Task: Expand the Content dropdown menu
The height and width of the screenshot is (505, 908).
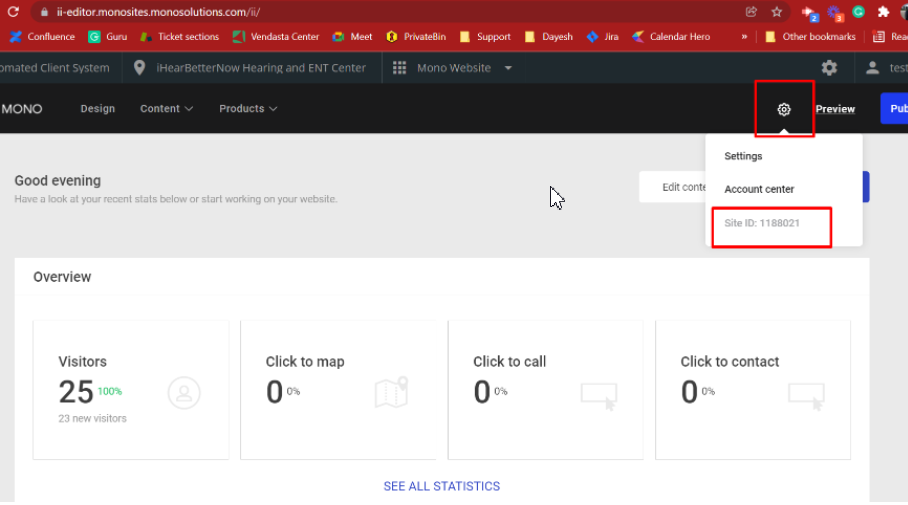Action: coord(166,109)
